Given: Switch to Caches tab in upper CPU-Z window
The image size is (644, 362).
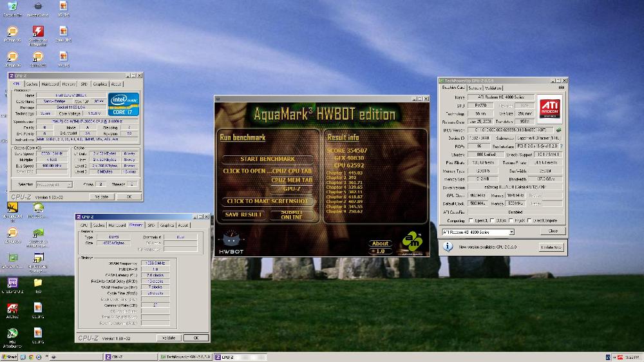Looking at the screenshot, I should pos(32,84).
